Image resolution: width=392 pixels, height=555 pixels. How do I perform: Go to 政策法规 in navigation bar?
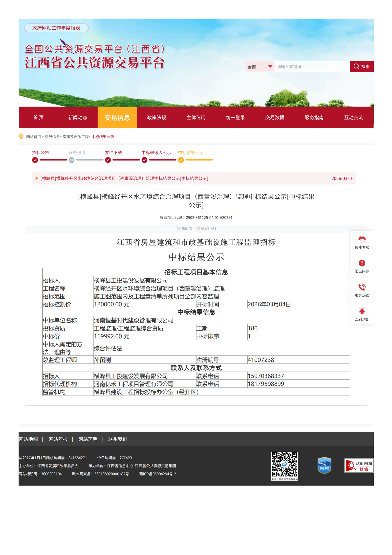156,118
